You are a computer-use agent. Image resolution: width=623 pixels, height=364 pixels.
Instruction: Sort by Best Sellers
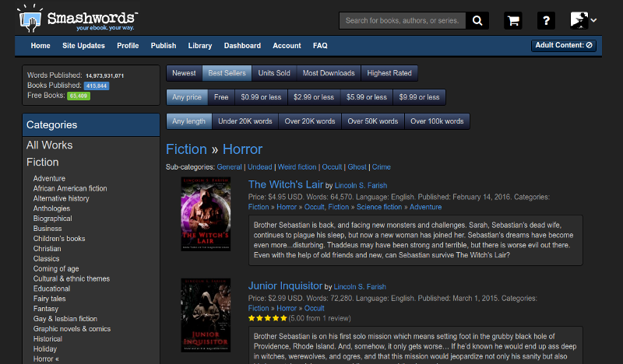click(x=227, y=73)
